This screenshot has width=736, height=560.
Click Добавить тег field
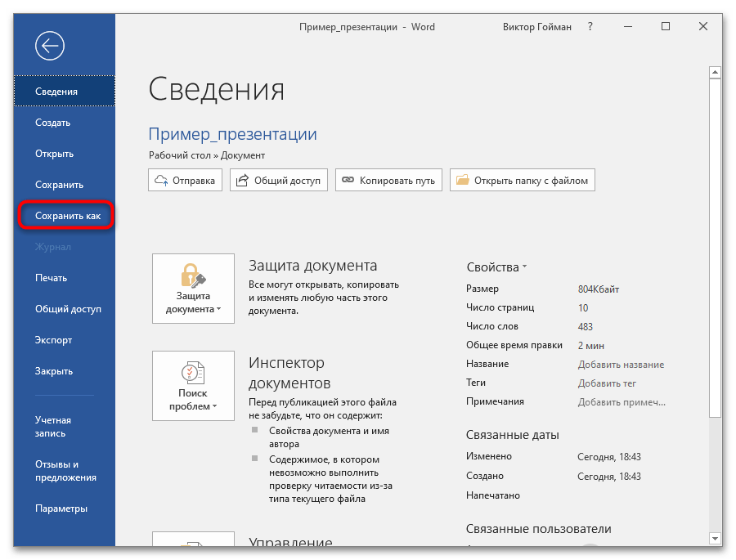[607, 383]
